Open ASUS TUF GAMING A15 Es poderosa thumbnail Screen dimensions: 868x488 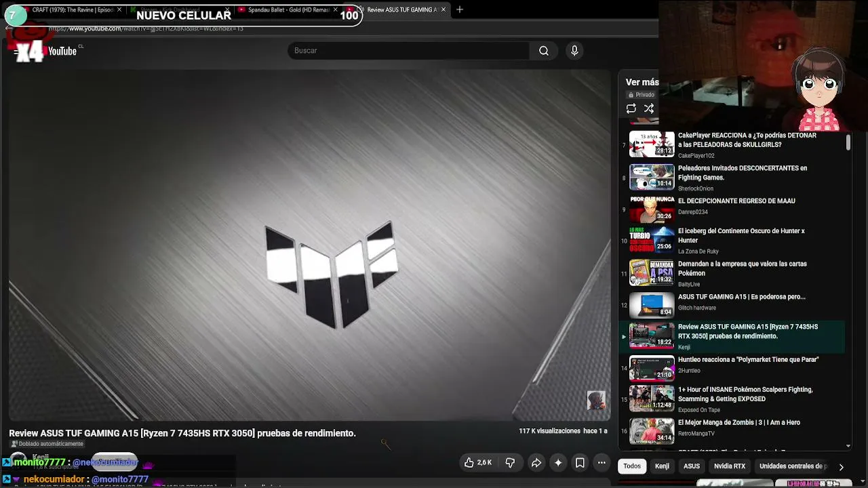tap(652, 306)
